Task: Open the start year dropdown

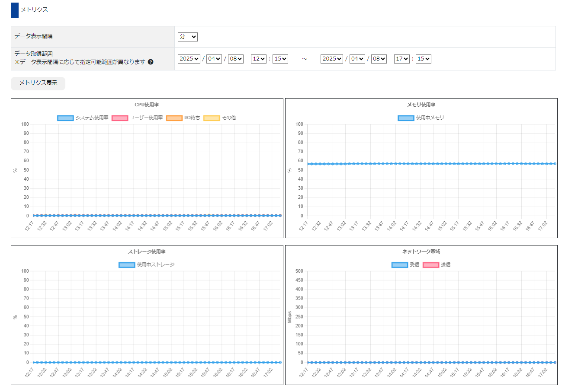Action: tap(189, 59)
